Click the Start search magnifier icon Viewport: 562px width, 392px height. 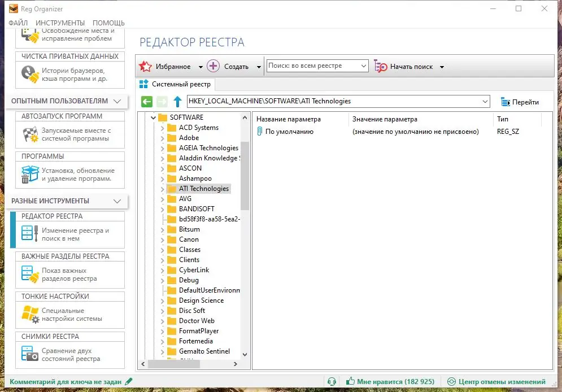(x=380, y=66)
